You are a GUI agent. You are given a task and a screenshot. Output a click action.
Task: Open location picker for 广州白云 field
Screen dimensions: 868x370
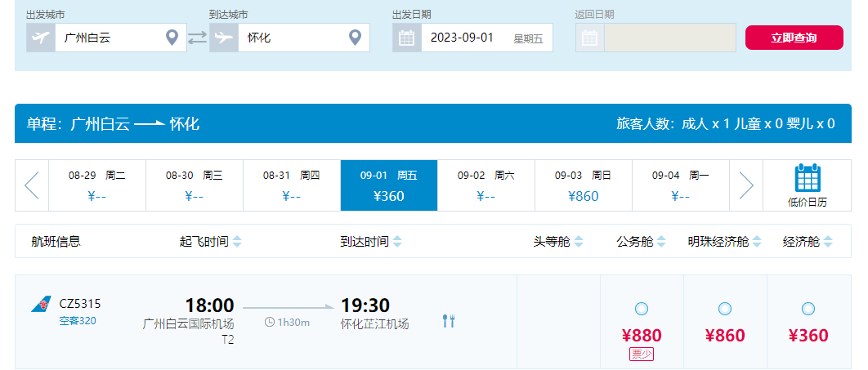click(172, 38)
